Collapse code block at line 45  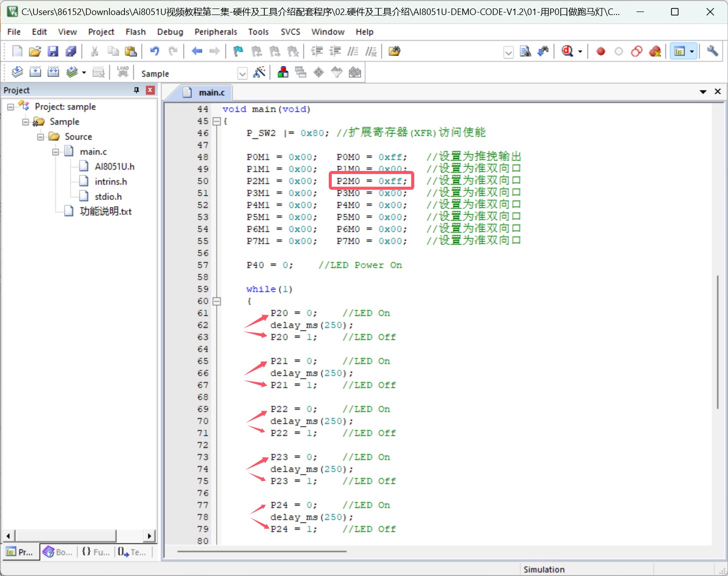(216, 121)
